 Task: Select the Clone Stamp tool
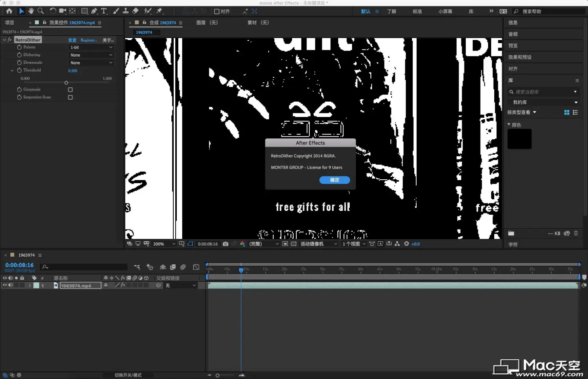(x=125, y=11)
